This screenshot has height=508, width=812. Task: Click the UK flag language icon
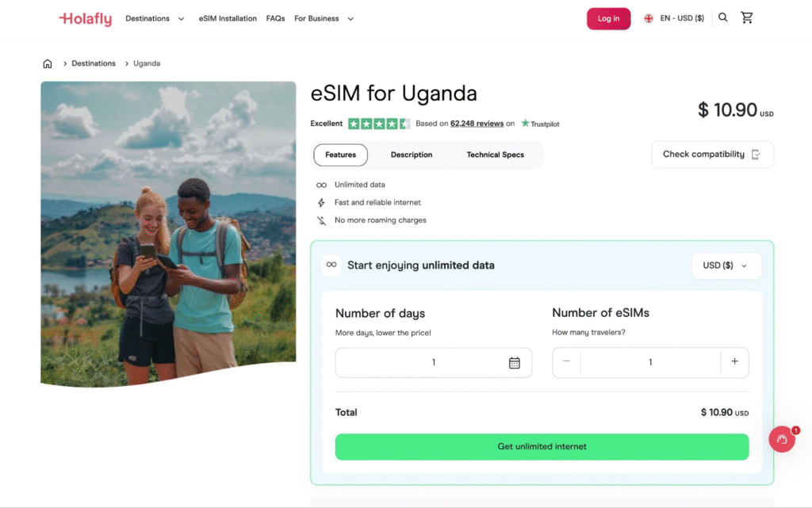click(x=649, y=18)
